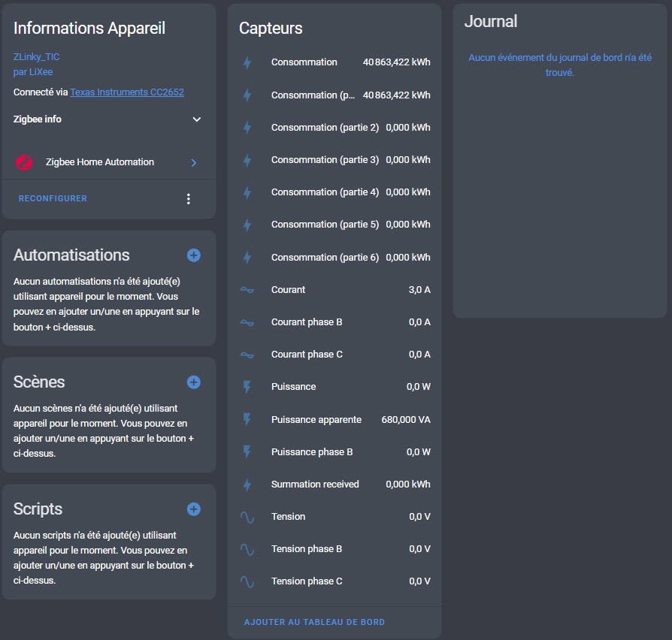The width and height of the screenshot is (672, 640).
Task: Select the Consommation (partie 6) sensor row
Action: [334, 258]
